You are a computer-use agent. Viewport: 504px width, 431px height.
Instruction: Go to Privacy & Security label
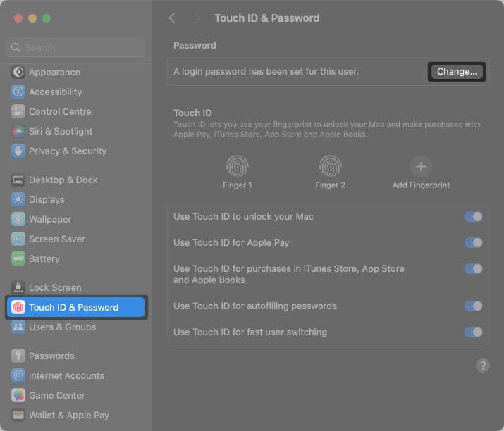click(x=68, y=151)
